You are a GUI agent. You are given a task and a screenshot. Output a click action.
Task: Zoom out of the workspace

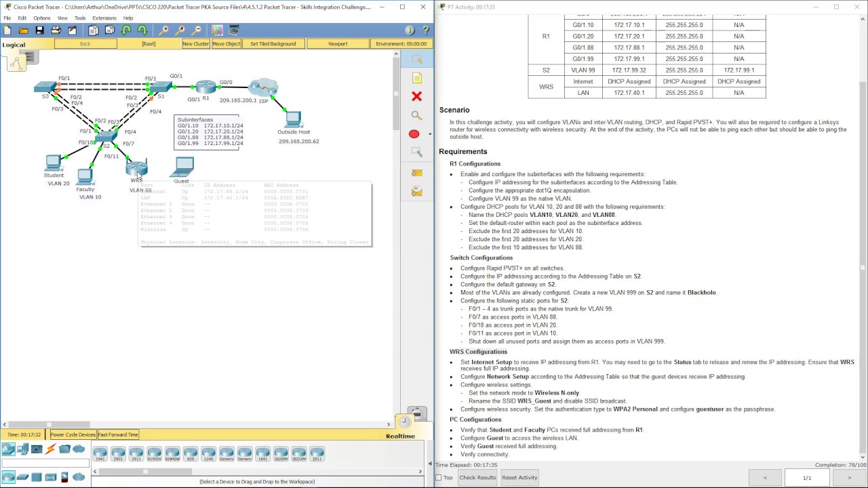[196, 30]
